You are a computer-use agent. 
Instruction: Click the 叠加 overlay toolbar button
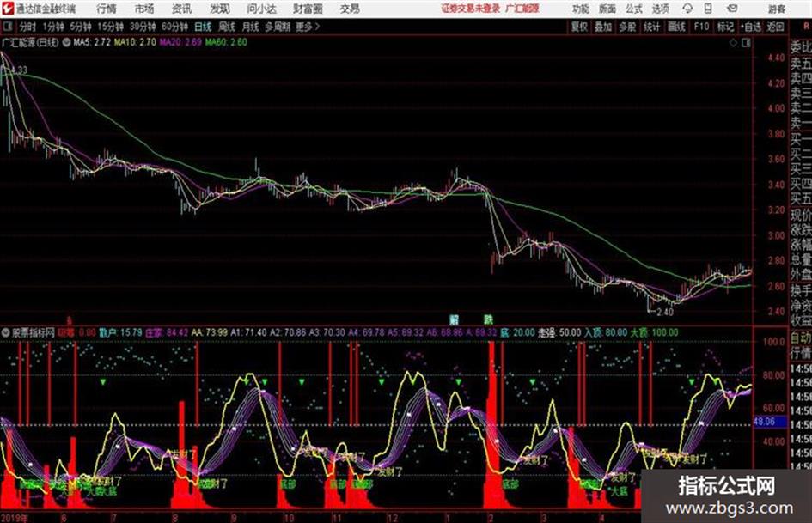pos(603,27)
